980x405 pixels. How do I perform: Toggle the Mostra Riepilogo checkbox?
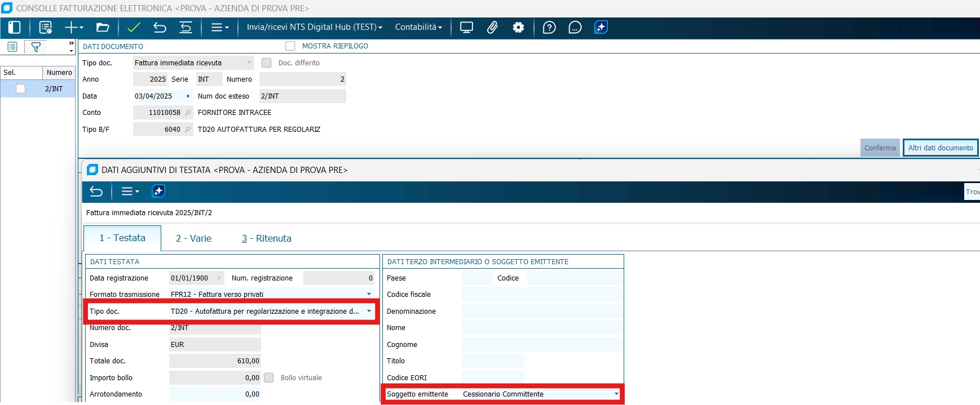coord(290,46)
